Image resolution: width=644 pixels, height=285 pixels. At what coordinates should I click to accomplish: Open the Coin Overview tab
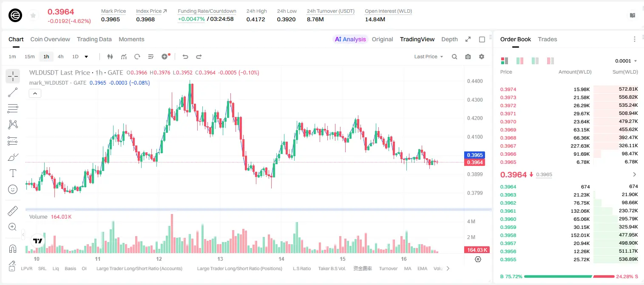(x=50, y=39)
